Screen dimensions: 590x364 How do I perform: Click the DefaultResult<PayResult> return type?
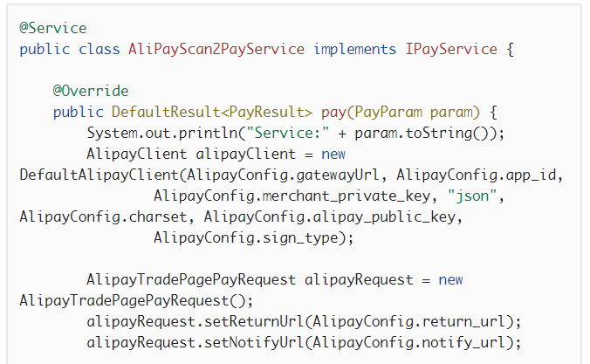coord(212,113)
